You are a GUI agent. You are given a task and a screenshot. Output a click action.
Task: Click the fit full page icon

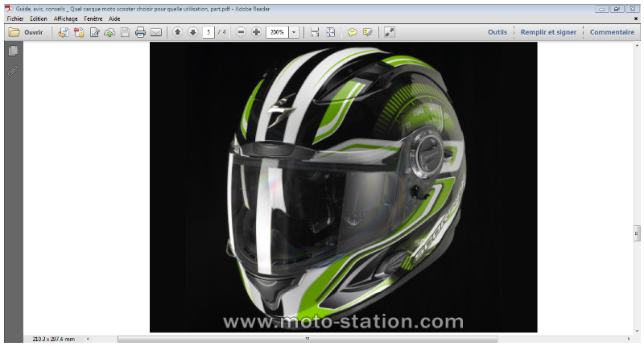click(330, 32)
